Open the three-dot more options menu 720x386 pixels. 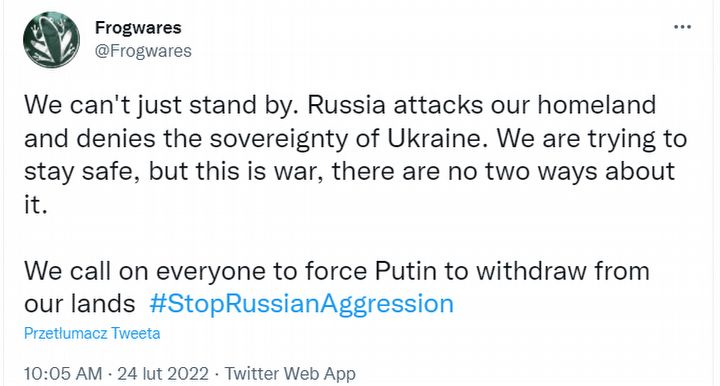coord(682,27)
